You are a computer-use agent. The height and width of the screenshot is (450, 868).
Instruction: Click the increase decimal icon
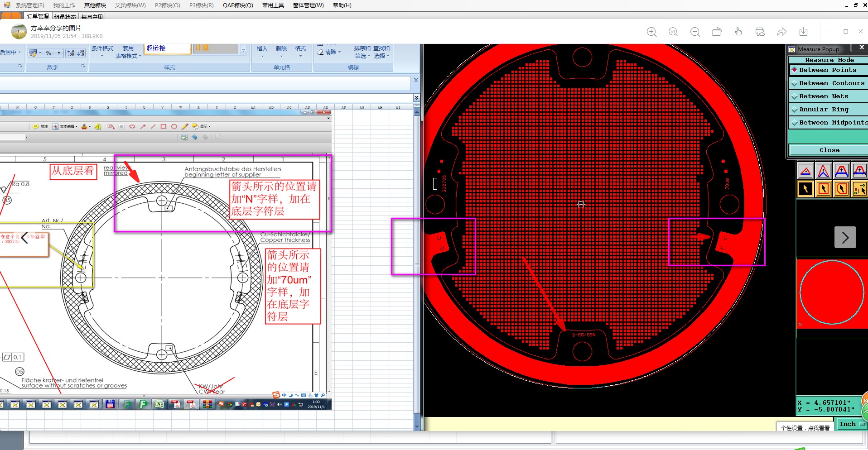[71, 53]
